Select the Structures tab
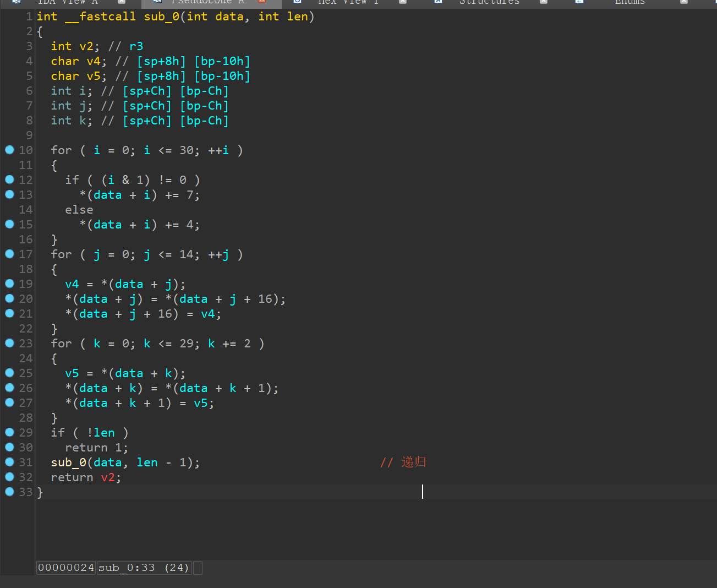The height and width of the screenshot is (588, 717). (x=489, y=2)
